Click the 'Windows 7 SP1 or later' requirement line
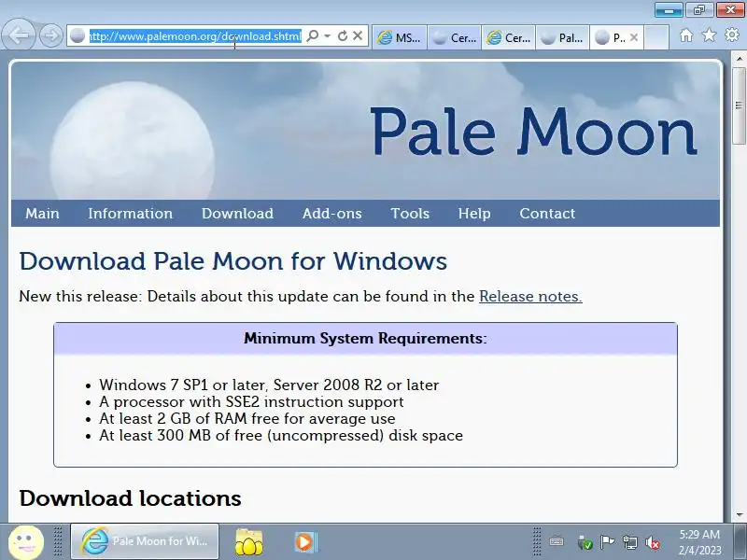 coord(269,385)
